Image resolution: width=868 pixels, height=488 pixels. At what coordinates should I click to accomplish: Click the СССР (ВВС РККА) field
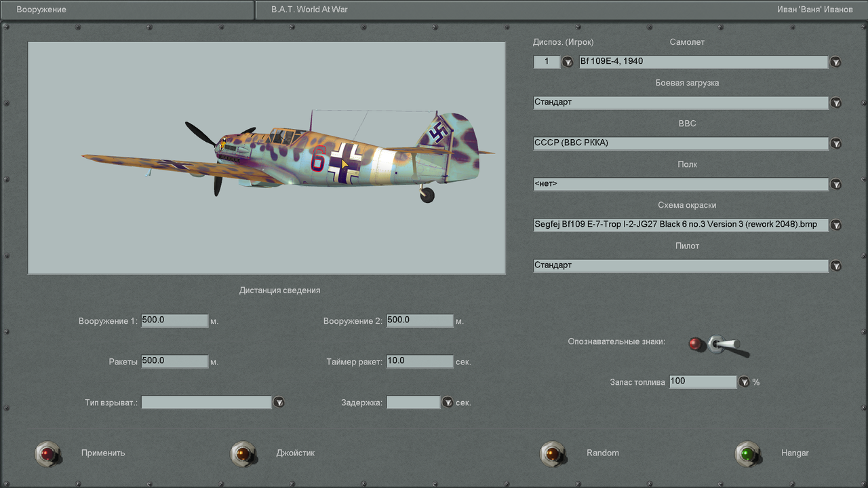[681, 143]
